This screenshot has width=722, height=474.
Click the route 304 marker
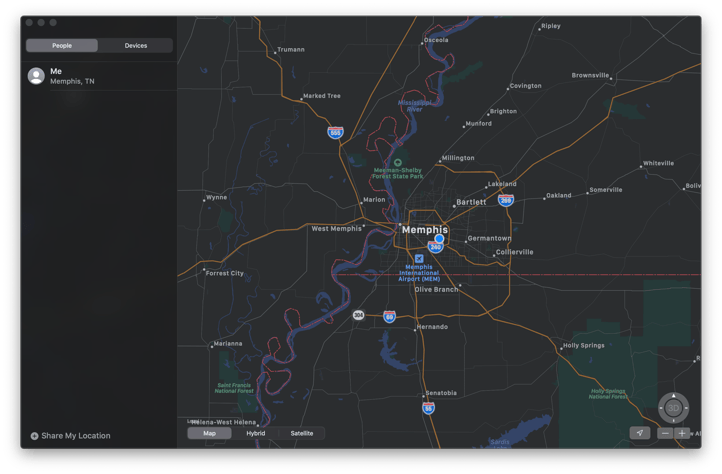pyautogui.click(x=359, y=315)
